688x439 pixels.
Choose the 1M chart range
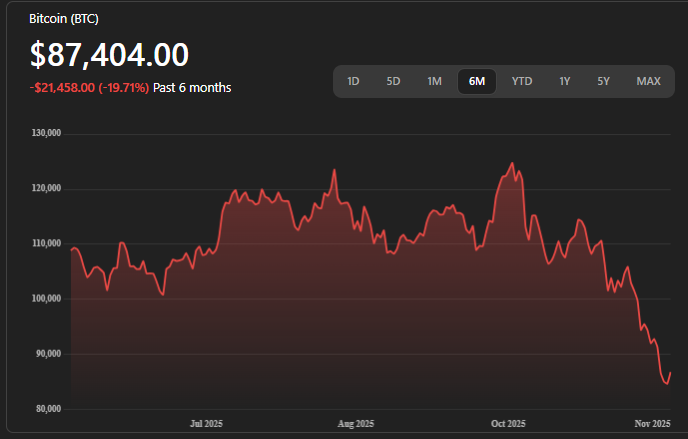pyautogui.click(x=434, y=81)
